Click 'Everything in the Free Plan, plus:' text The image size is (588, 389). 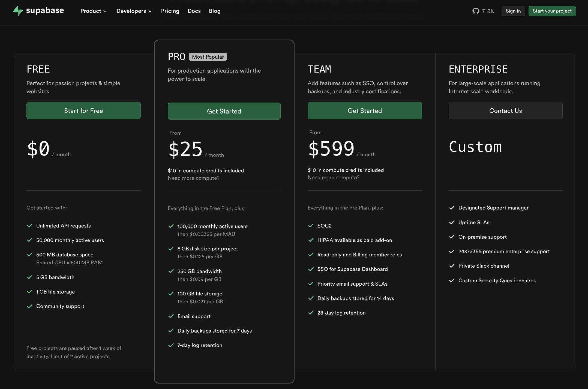coord(207,208)
